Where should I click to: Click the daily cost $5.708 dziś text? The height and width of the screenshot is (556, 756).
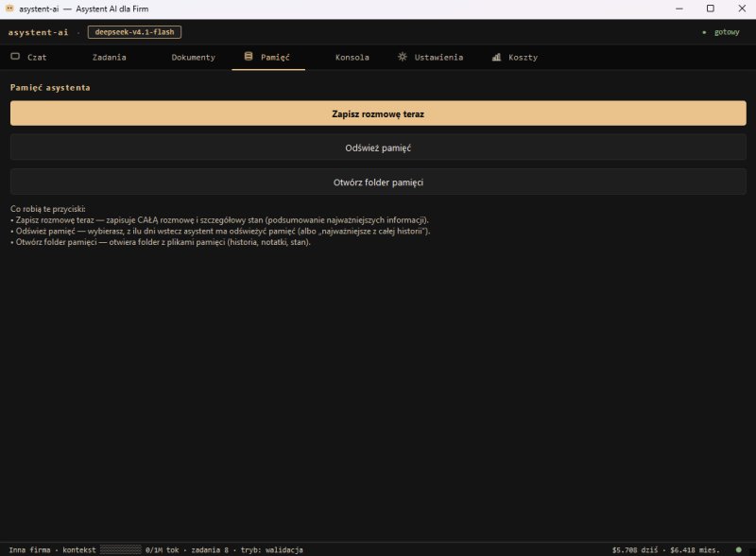click(x=635, y=549)
